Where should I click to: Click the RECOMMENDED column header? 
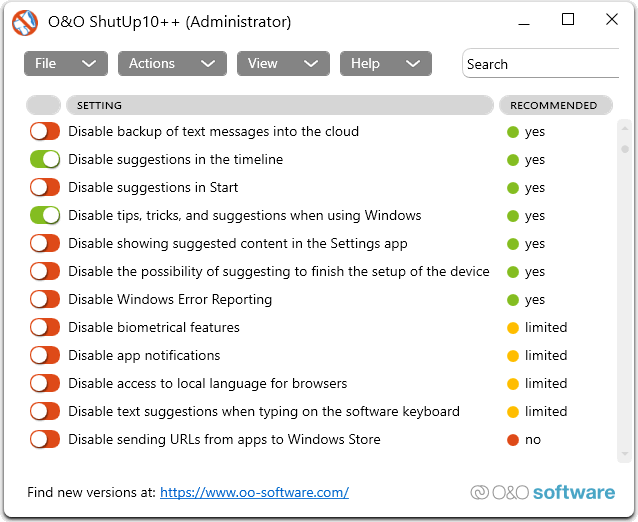click(x=556, y=105)
